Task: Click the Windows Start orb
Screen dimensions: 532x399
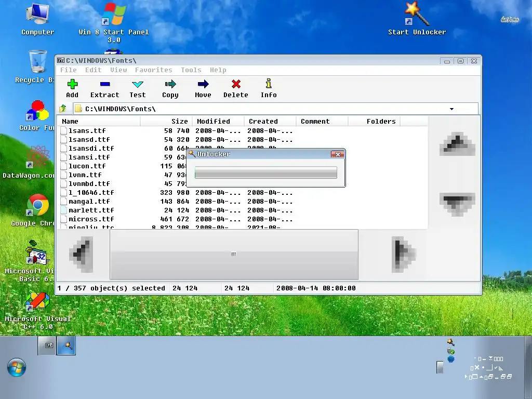Action: point(17,367)
